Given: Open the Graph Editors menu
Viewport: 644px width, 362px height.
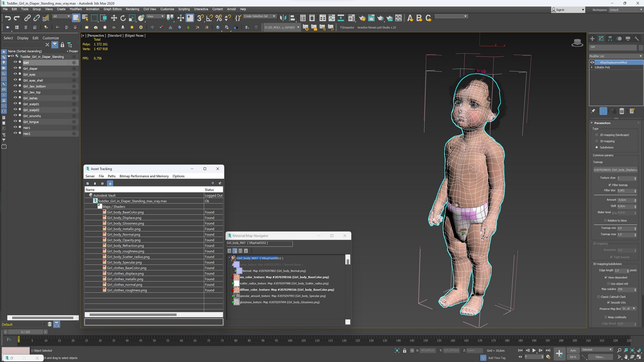Looking at the screenshot, I should click(x=112, y=9).
